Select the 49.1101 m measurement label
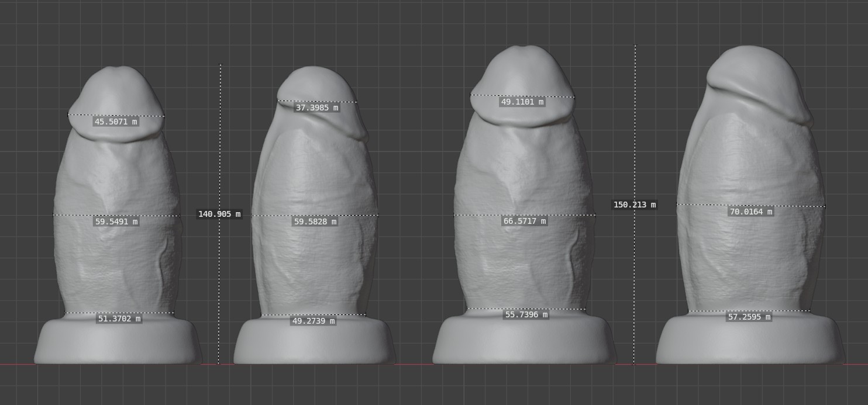This screenshot has width=868, height=405. [x=522, y=102]
